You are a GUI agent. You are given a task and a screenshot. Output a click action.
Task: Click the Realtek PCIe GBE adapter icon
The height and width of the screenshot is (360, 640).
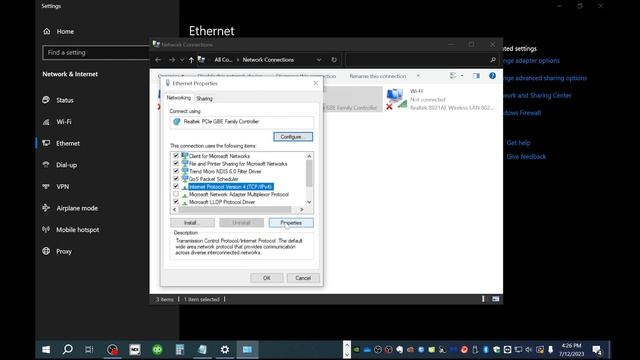pyautogui.click(x=177, y=122)
